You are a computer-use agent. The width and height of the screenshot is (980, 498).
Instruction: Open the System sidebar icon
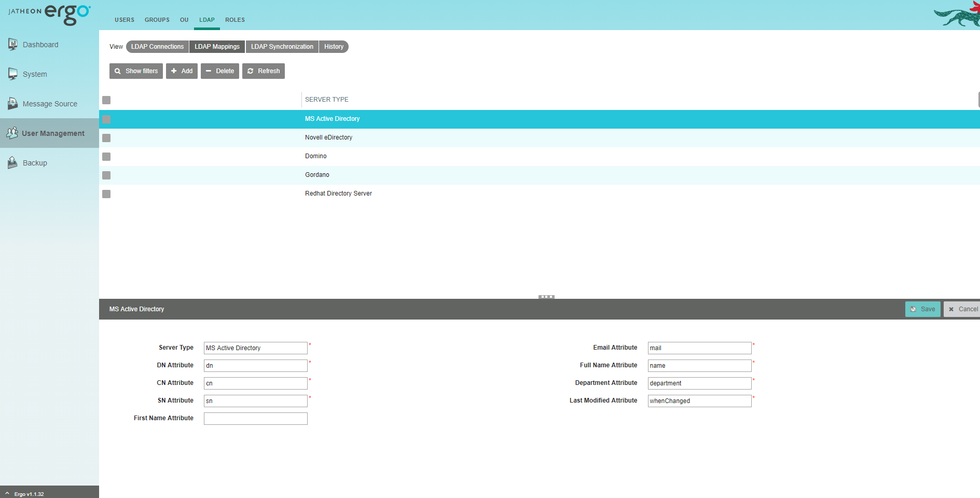click(12, 74)
